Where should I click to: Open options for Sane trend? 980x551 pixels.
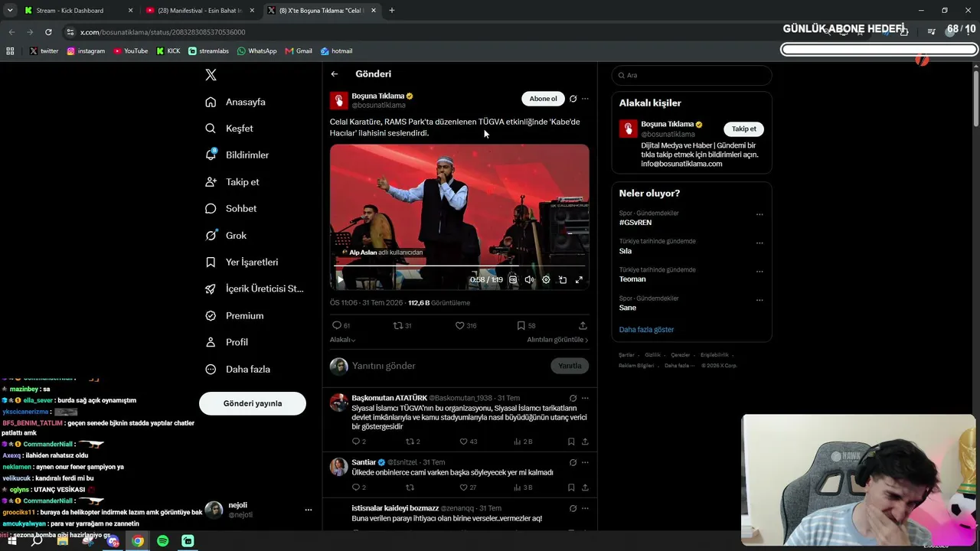tap(759, 300)
